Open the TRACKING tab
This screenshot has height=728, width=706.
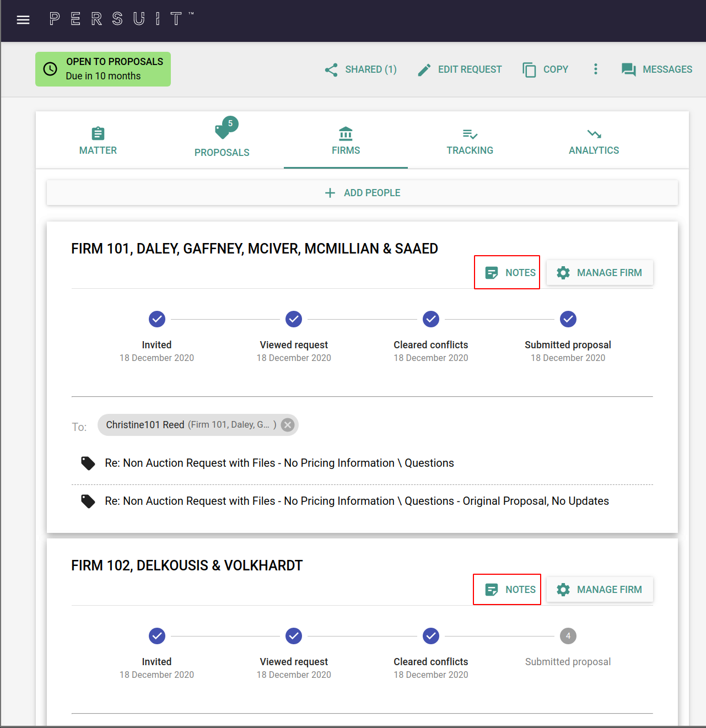coord(470,141)
